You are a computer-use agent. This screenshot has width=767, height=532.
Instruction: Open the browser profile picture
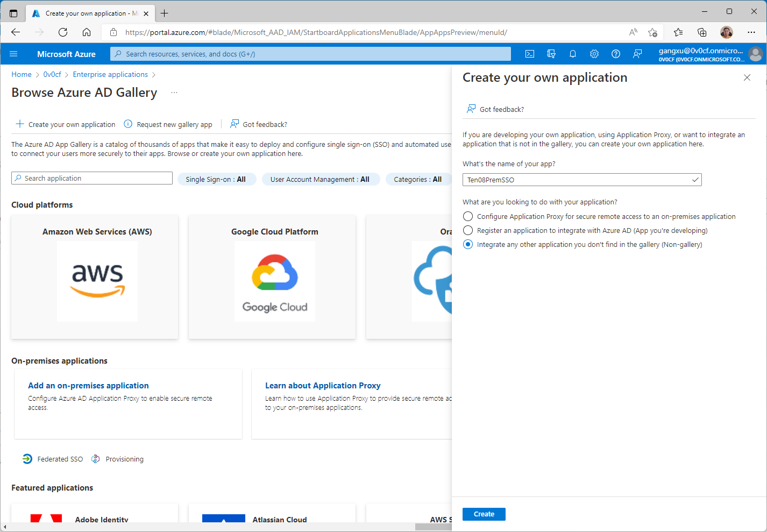(x=727, y=32)
